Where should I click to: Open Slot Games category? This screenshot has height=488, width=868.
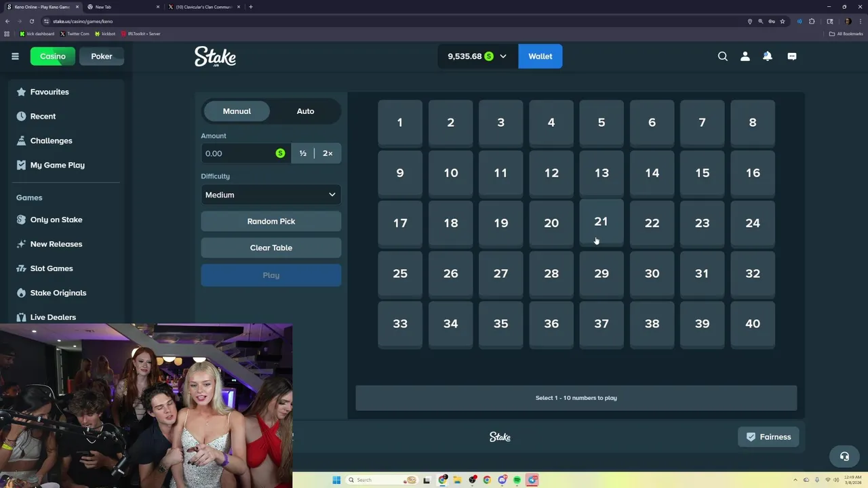[66, 268]
